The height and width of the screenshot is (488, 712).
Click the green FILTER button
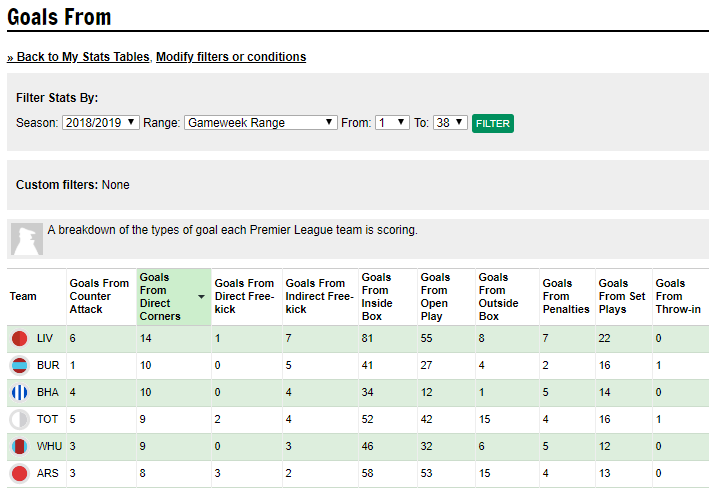(x=493, y=123)
